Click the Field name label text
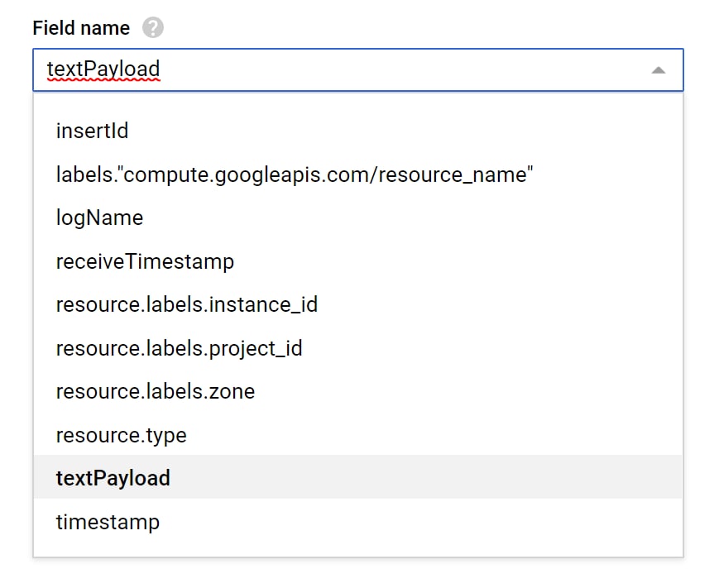The height and width of the screenshot is (588, 719). click(81, 28)
